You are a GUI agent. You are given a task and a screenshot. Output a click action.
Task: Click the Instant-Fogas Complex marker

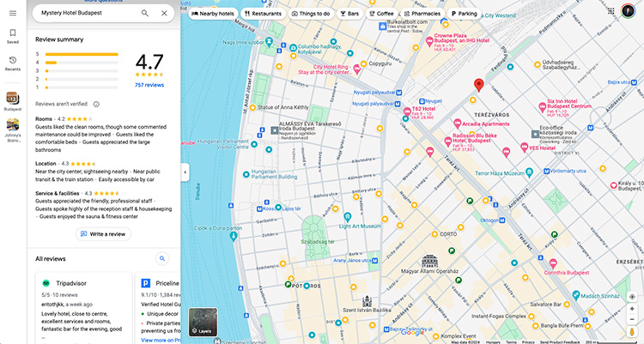click(x=531, y=316)
